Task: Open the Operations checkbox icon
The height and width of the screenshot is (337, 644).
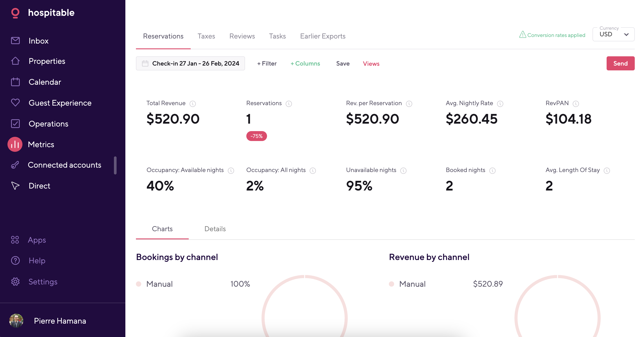Action: [x=15, y=123]
